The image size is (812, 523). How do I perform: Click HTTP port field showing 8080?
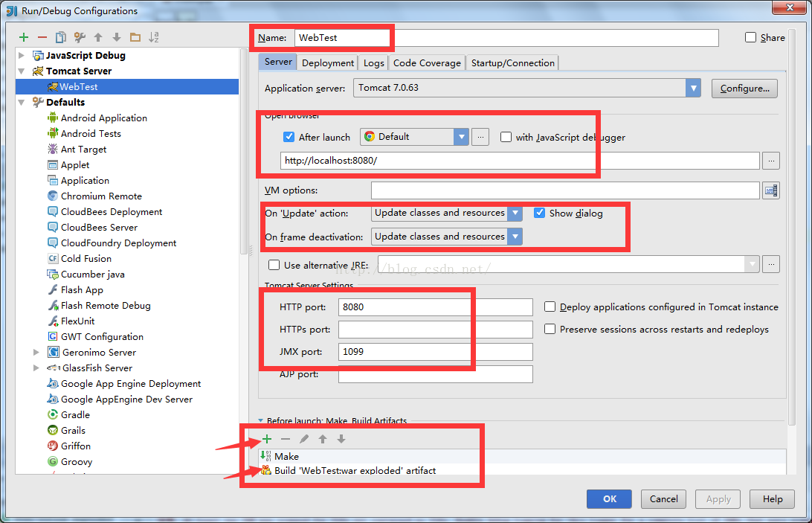(x=436, y=307)
